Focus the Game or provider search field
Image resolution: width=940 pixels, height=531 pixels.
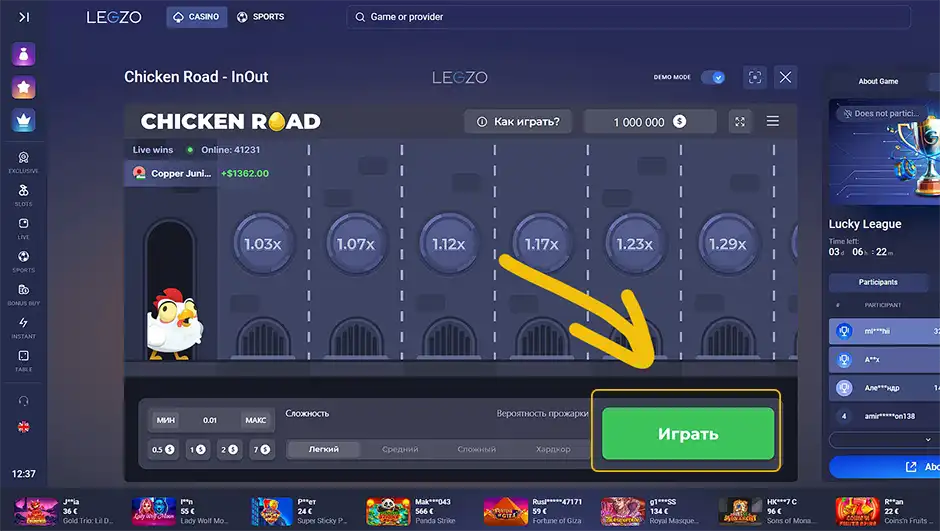point(628,17)
